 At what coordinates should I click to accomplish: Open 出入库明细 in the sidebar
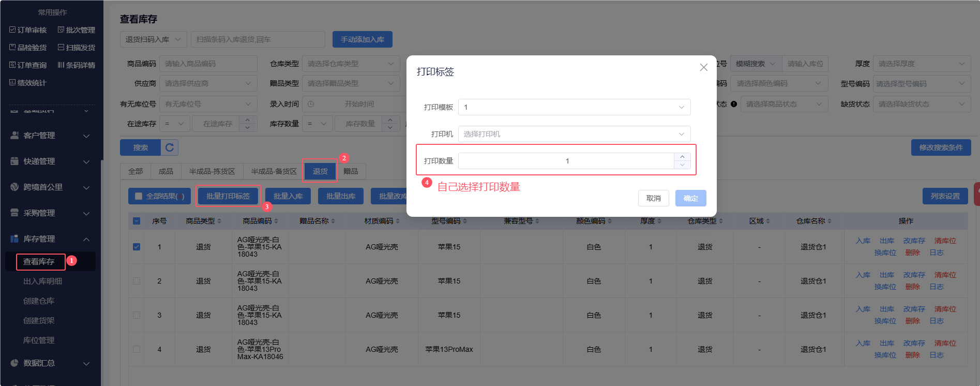42,281
